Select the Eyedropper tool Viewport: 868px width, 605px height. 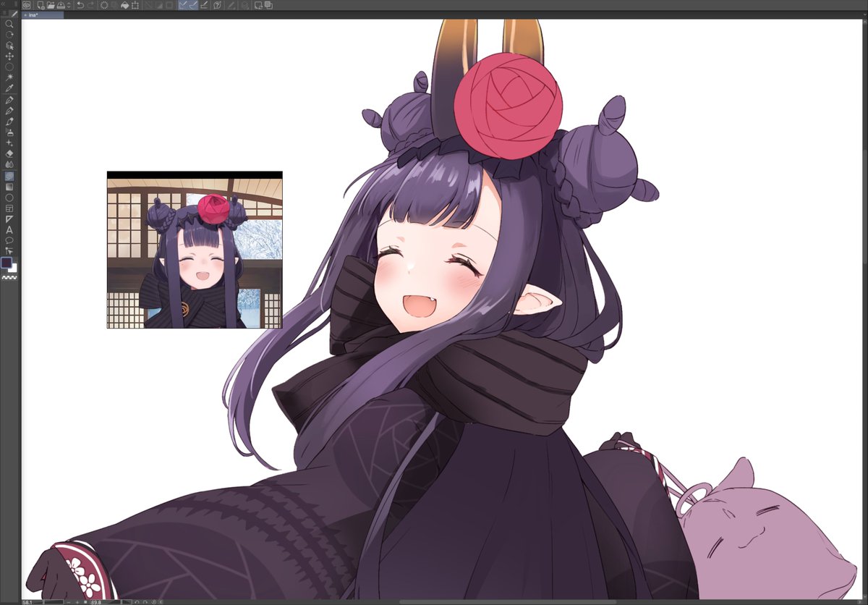click(x=9, y=88)
